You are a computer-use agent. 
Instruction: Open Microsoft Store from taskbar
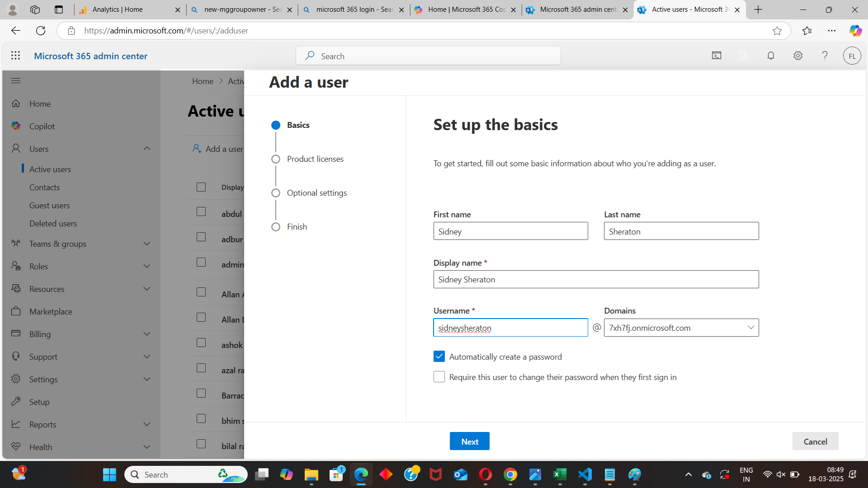[x=336, y=474]
